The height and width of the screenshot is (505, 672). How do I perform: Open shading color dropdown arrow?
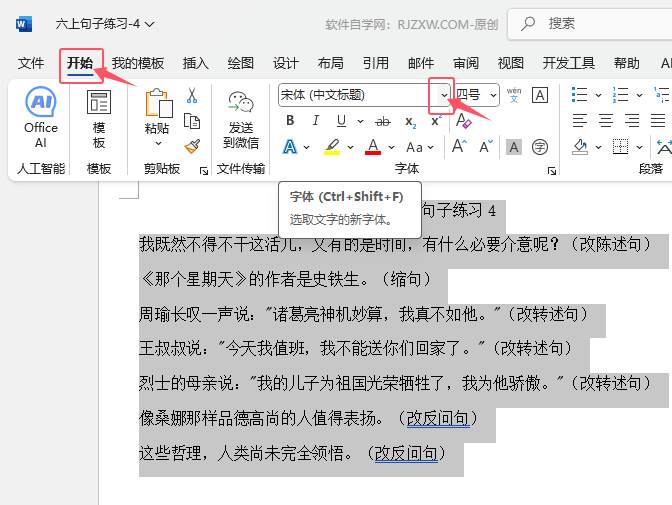coord(598,147)
